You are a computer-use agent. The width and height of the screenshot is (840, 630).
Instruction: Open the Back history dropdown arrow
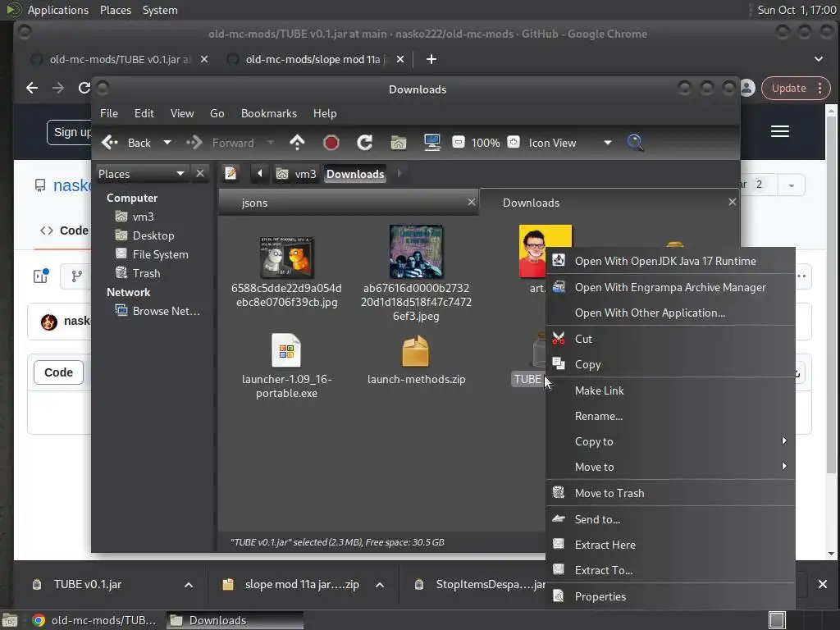pos(167,143)
